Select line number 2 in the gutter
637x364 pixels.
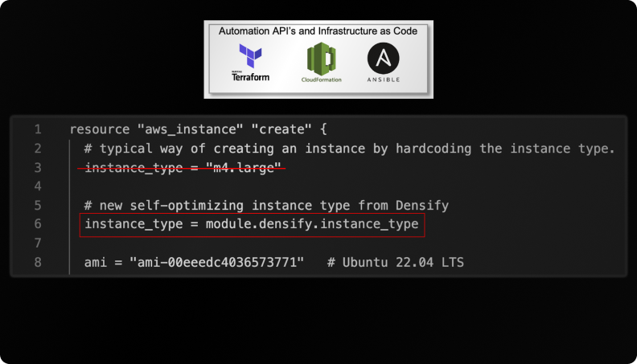38,149
